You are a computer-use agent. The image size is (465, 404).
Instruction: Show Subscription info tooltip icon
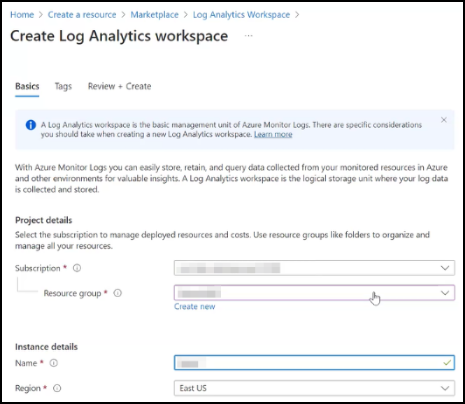(77, 268)
